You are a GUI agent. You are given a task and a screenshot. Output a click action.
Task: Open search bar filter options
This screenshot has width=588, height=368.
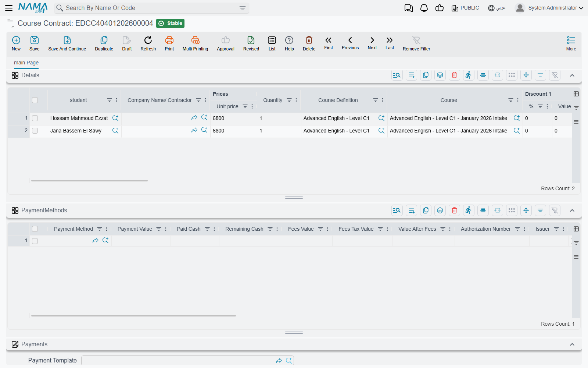(243, 8)
